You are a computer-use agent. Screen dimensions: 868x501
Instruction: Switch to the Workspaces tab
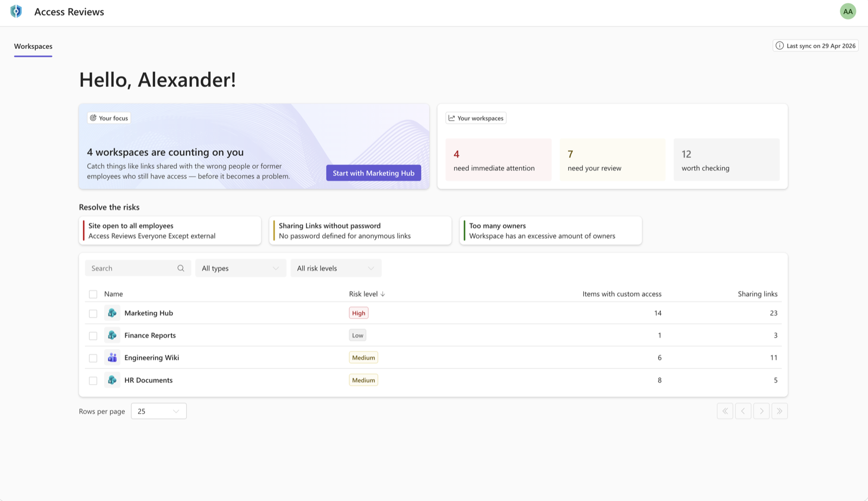(x=33, y=47)
